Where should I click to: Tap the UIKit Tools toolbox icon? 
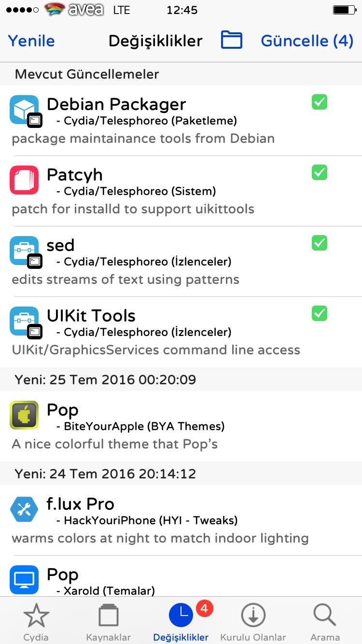click(x=24, y=321)
